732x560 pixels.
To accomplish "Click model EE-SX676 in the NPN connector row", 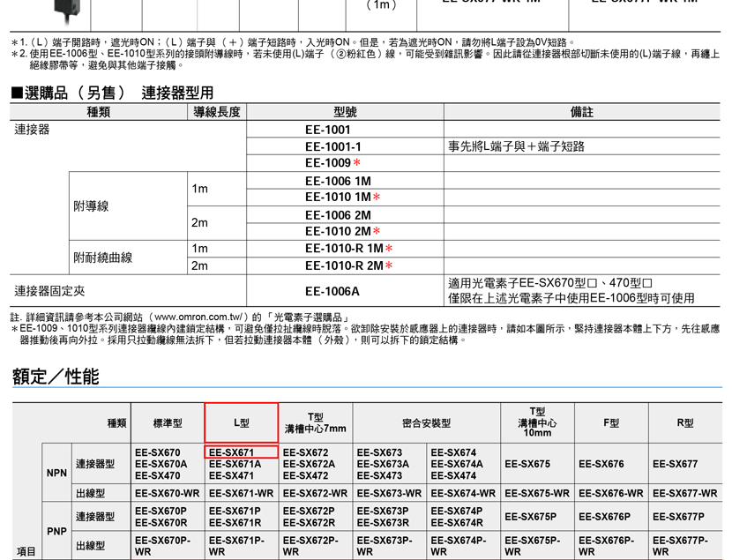I will tap(601, 464).
